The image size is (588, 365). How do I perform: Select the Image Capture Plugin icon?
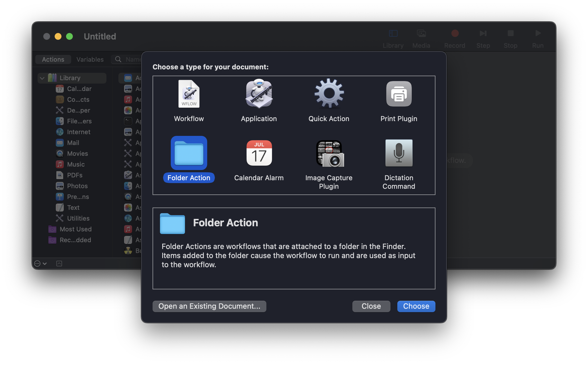coord(329,154)
